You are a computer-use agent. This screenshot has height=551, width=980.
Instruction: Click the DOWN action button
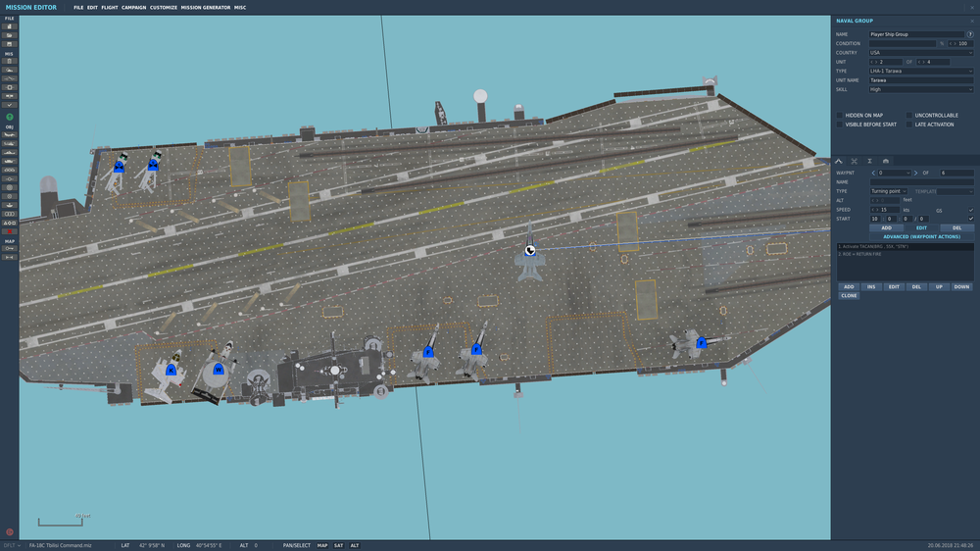point(961,286)
